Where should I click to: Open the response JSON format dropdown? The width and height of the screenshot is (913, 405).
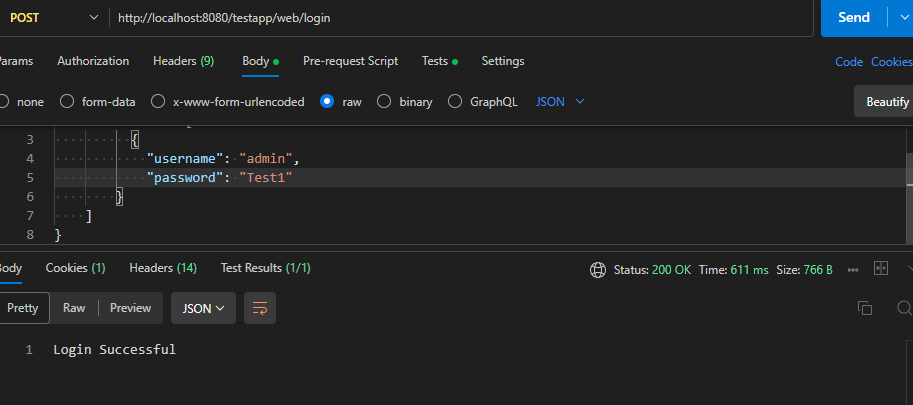(203, 308)
